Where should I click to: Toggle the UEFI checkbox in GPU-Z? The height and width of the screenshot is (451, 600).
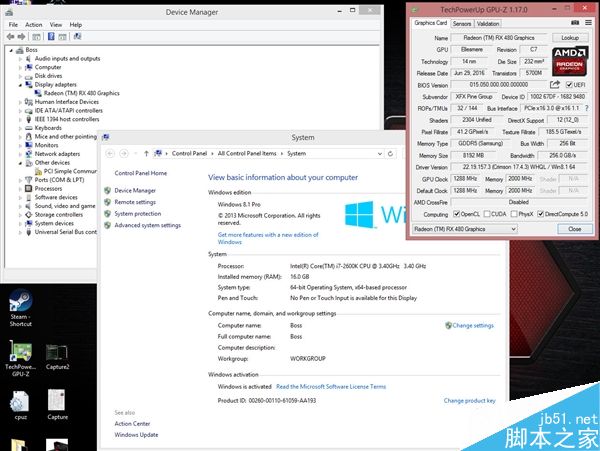tap(569, 85)
